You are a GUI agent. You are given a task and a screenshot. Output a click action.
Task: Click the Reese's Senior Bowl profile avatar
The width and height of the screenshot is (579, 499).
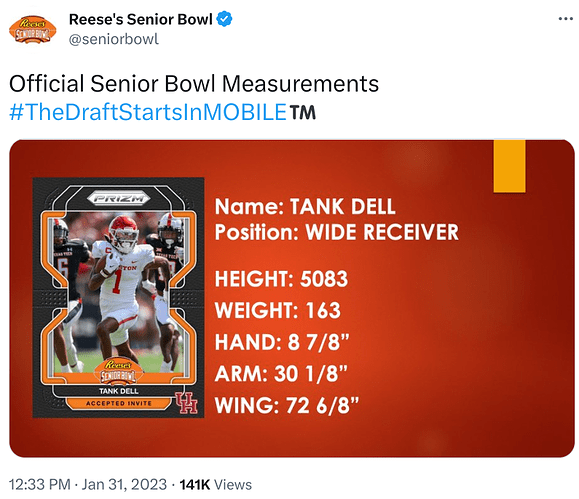click(32, 30)
